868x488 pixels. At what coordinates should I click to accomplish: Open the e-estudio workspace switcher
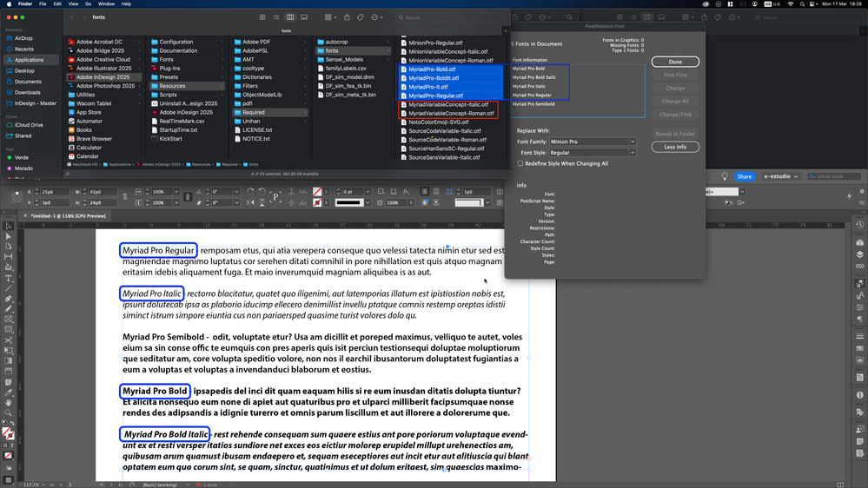click(x=780, y=176)
